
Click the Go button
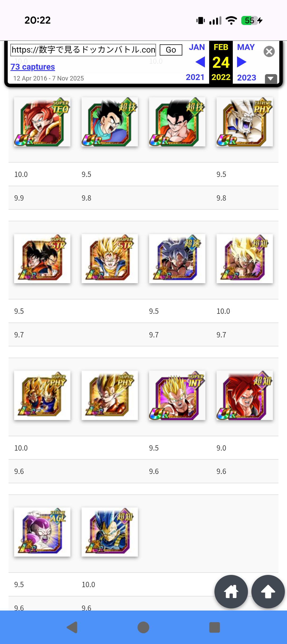click(171, 50)
